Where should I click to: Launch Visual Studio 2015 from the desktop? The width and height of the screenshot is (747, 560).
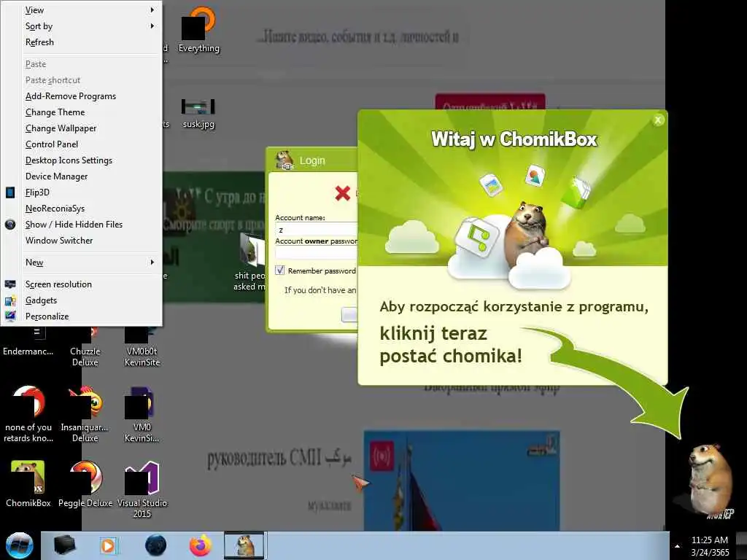142,488
